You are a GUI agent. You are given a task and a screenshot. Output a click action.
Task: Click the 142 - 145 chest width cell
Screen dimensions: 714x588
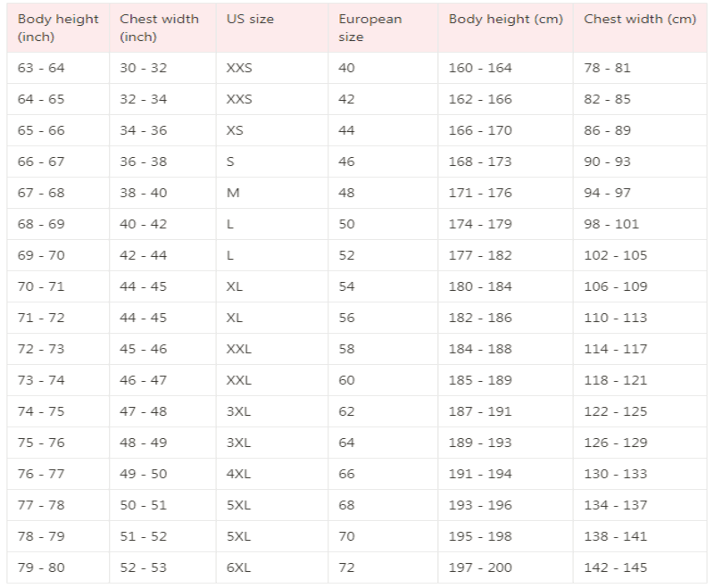[640, 567]
